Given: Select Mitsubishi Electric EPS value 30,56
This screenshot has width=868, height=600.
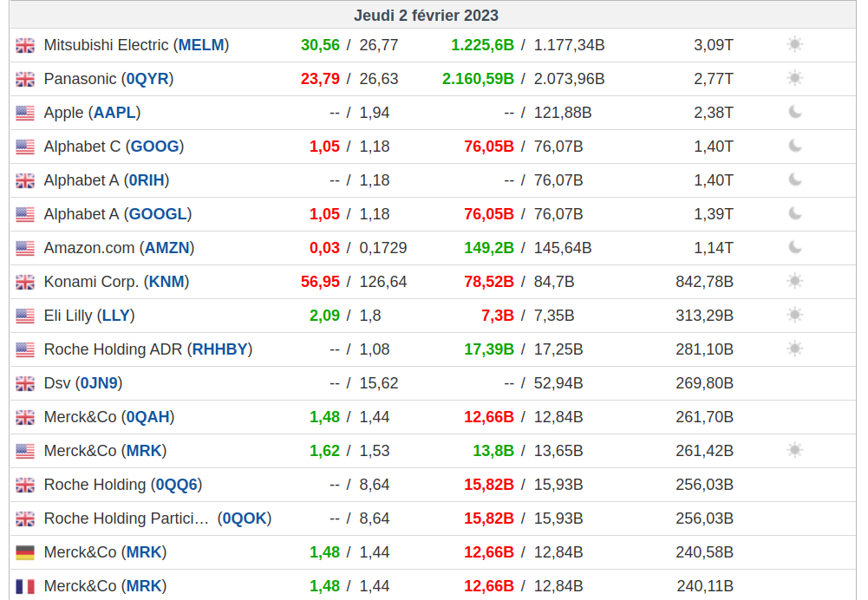Looking at the screenshot, I should pyautogui.click(x=320, y=45).
